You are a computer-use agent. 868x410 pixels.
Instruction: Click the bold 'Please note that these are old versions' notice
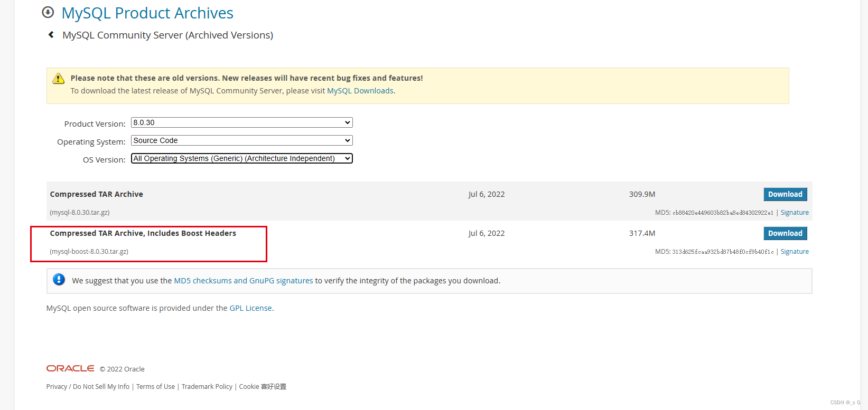247,78
